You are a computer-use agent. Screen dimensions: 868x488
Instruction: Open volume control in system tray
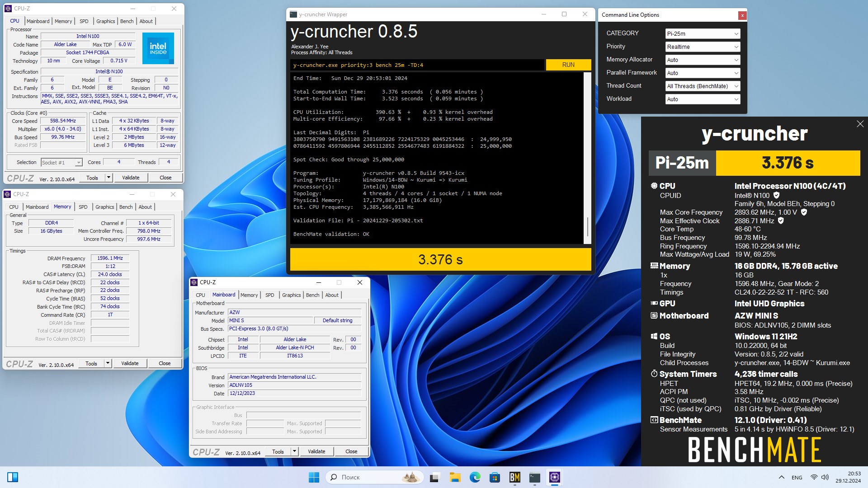click(x=825, y=477)
